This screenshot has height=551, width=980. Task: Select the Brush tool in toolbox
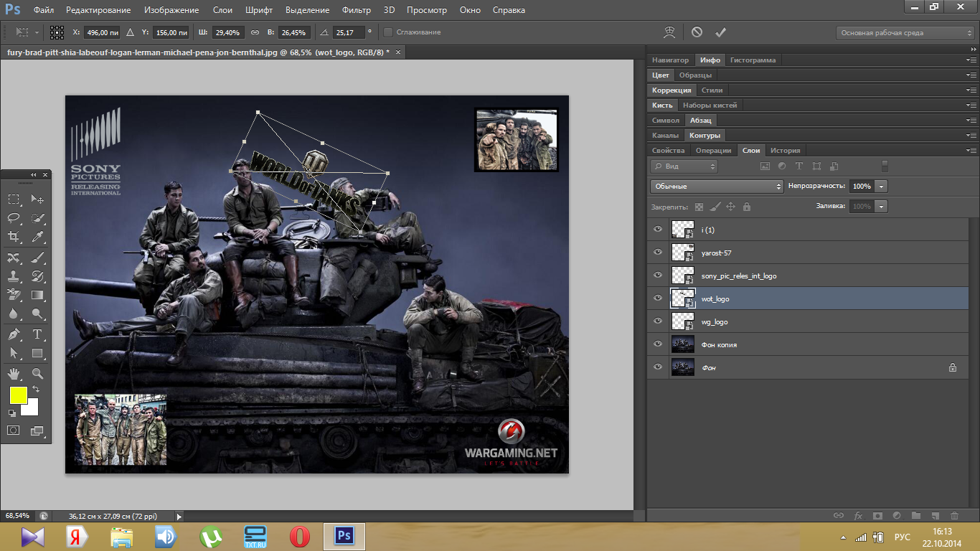coord(38,258)
